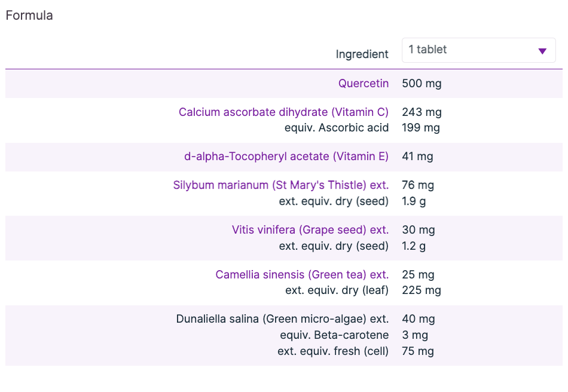This screenshot has width=568, height=392.
Task: Click the "ext. equiv. fresh (cell)" label
Action: coord(333,351)
